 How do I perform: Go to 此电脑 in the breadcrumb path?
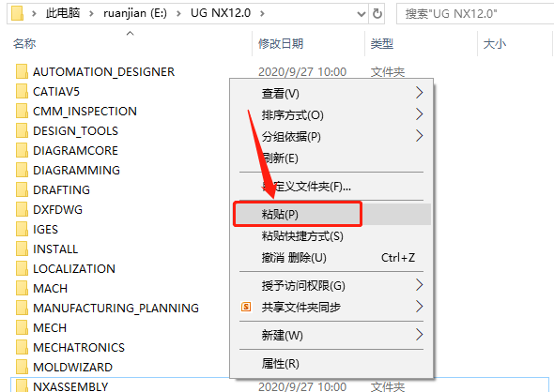(63, 13)
